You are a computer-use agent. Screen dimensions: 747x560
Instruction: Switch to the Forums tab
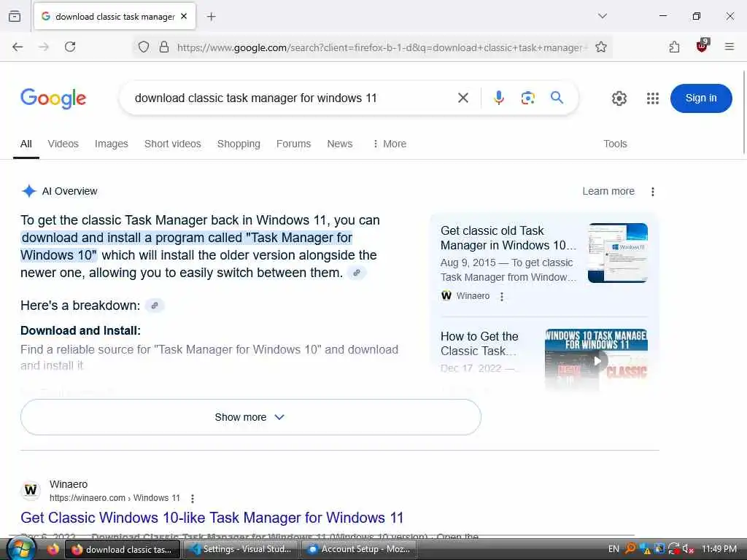click(x=293, y=144)
